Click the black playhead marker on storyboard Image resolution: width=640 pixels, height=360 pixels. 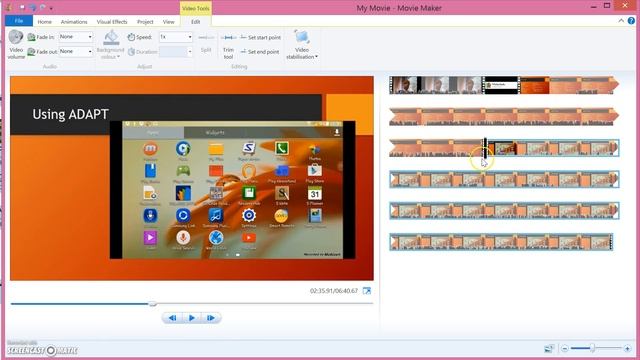click(x=485, y=148)
